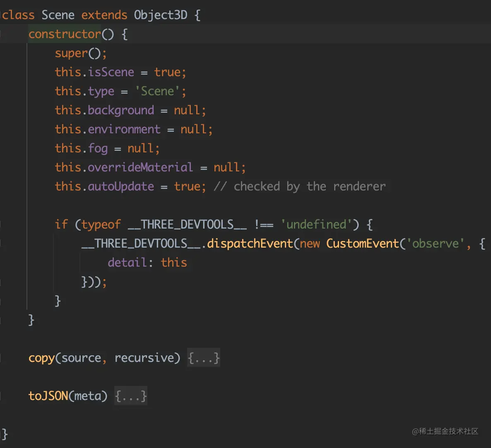Click the 'observe' string literal
This screenshot has height=448, width=491.
(435, 244)
